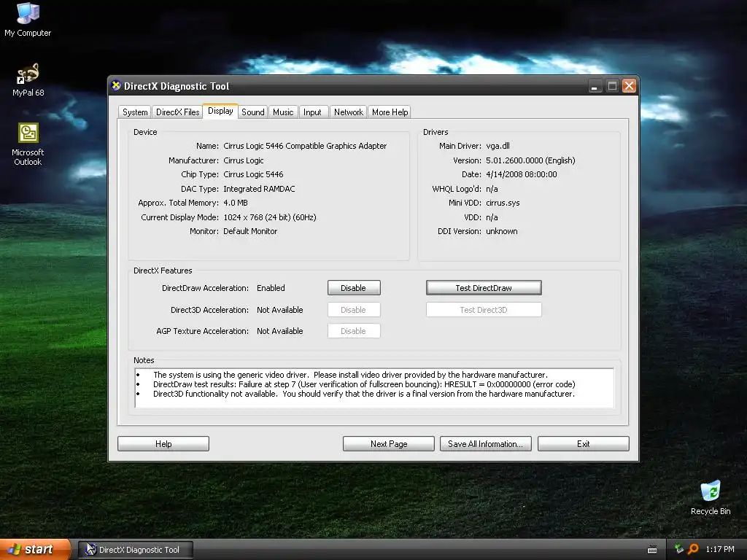Screen dimensions: 747x560
Task: Switch to the DirectX Files tab
Action: coord(178,112)
